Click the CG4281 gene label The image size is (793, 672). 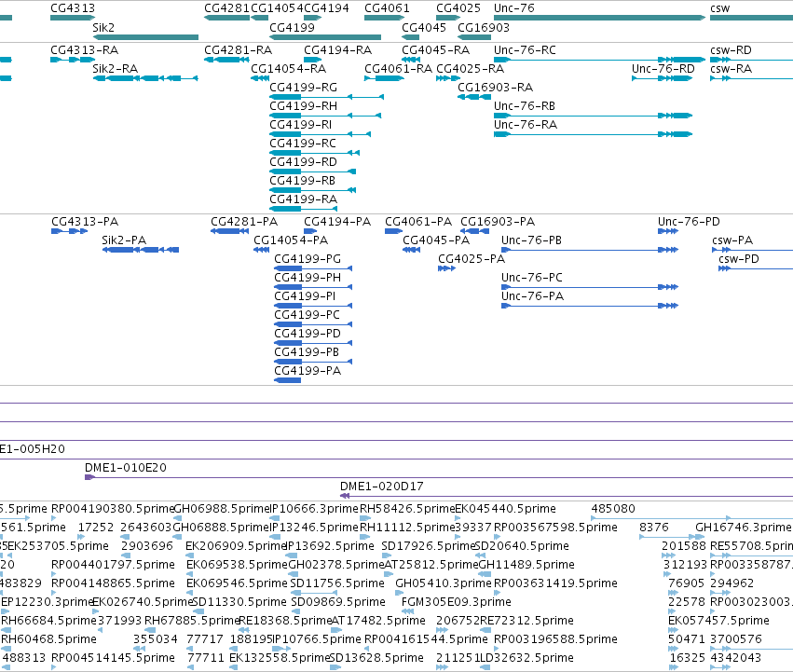[x=226, y=8]
